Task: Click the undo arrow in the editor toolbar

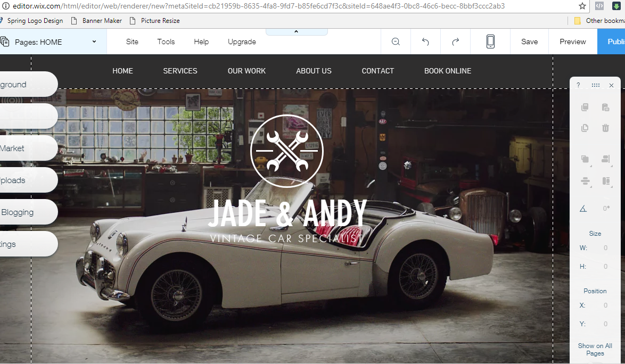Action: click(425, 42)
